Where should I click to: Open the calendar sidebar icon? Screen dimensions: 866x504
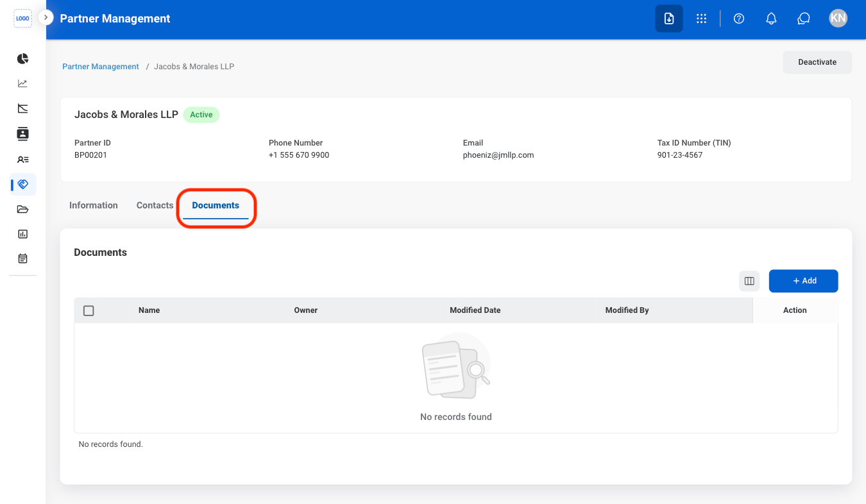[x=22, y=259]
